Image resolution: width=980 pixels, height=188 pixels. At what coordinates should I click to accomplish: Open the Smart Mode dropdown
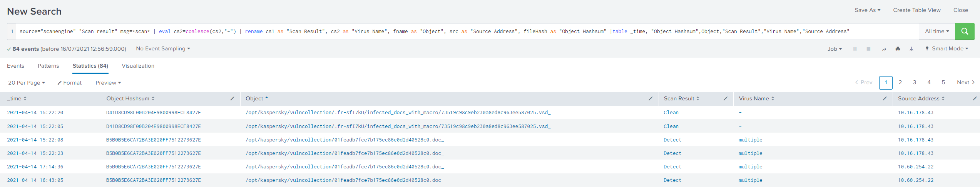(947, 49)
